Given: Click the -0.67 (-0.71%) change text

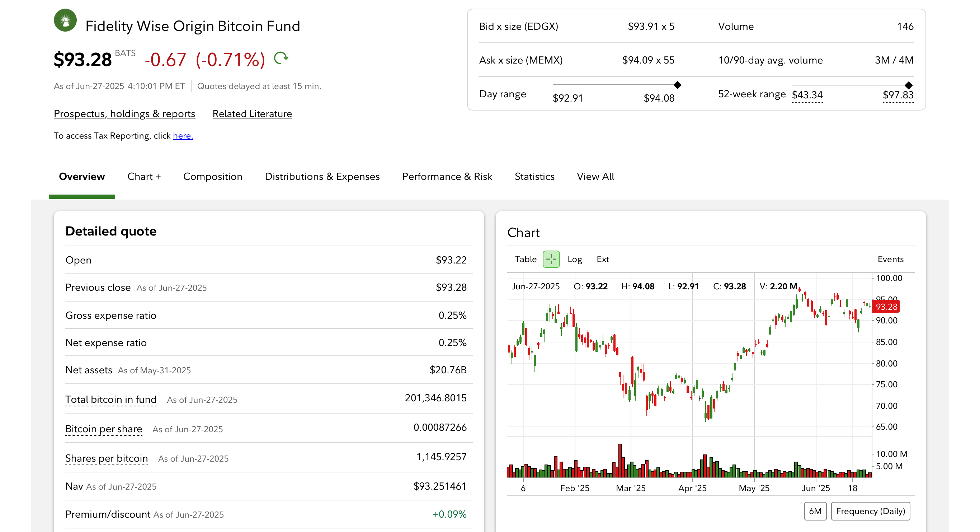Looking at the screenshot, I should pos(205,60).
